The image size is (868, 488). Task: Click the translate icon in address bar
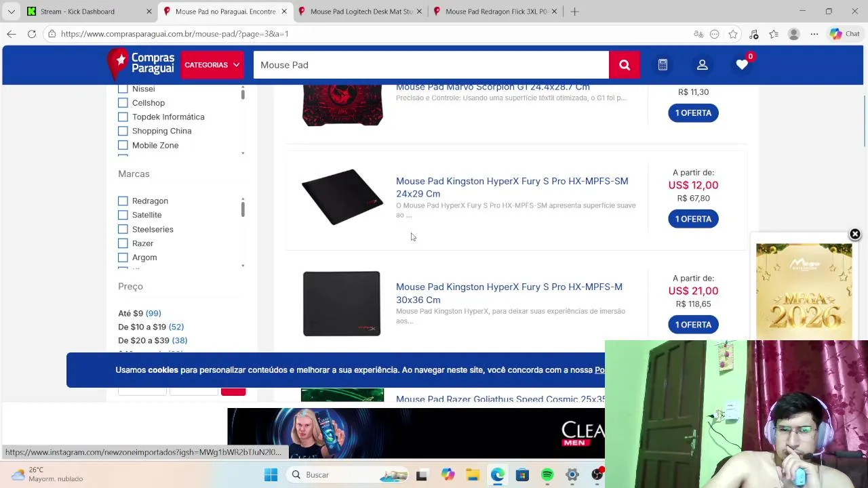[x=698, y=34]
